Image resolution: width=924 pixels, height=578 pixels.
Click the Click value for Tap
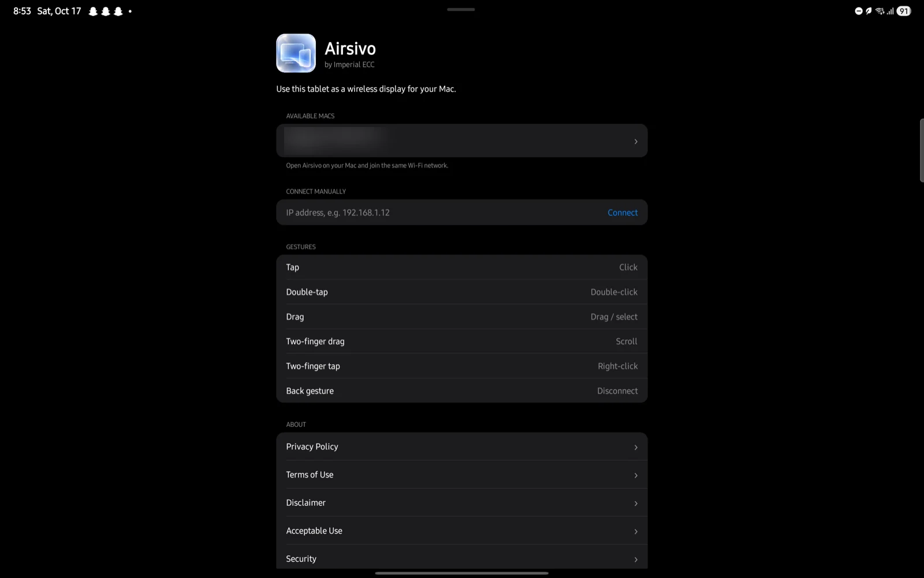point(628,267)
